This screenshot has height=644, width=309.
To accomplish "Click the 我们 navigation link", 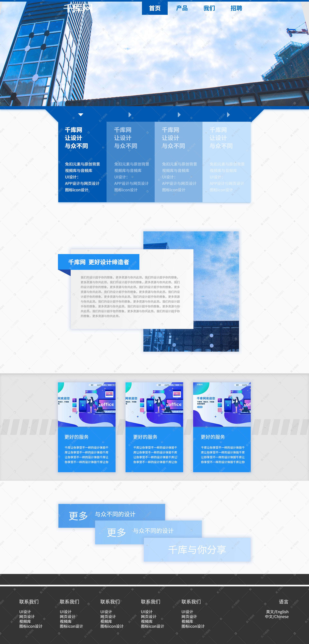I will point(210,7).
